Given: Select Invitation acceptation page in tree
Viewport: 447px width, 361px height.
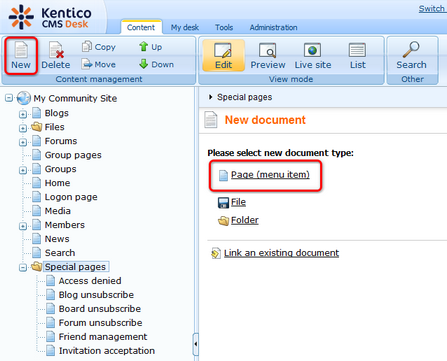Looking at the screenshot, I should click(107, 351).
